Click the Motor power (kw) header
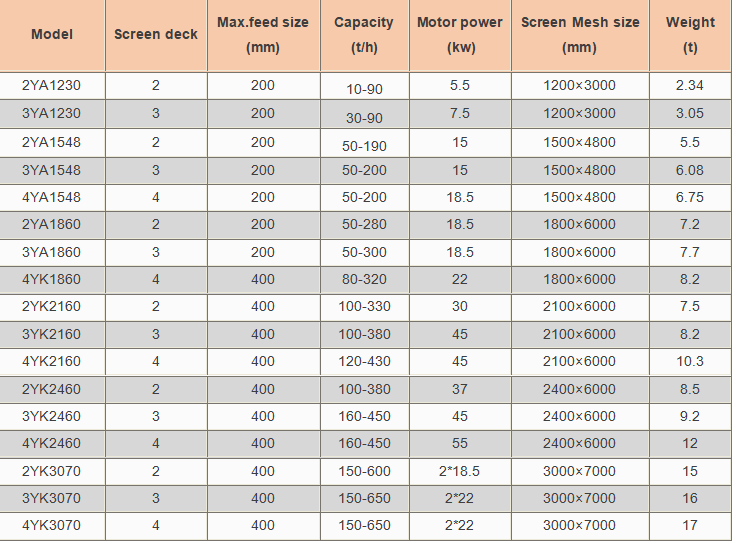734x541 pixels. (460, 35)
